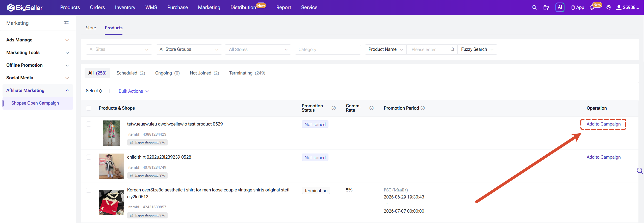The width and height of the screenshot is (644, 223).
Task: Click the Promotion Status help icon
Action: click(333, 108)
